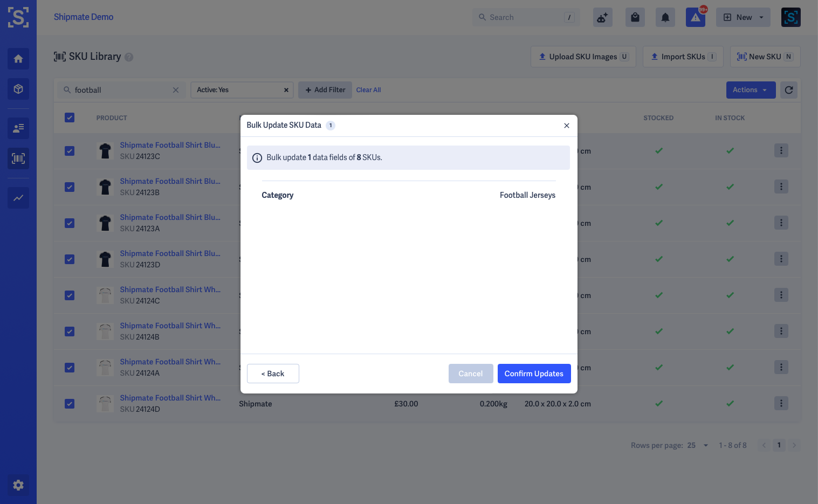
Task: Uncheck the SKU 24123B row checkbox
Action: tap(70, 187)
